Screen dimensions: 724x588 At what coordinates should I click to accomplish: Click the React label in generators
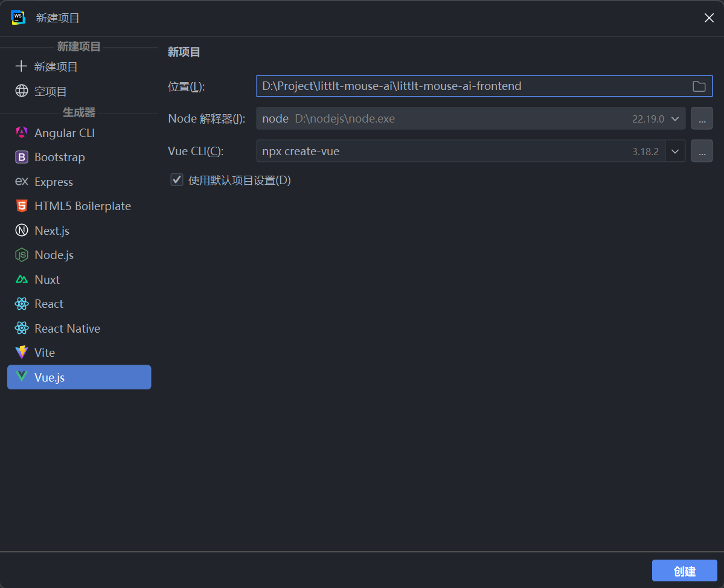click(49, 304)
